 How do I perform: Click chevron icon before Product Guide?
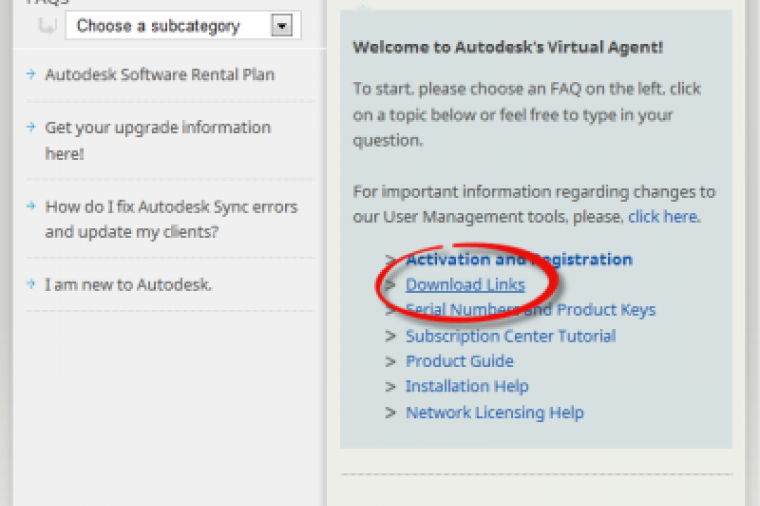pyautogui.click(x=391, y=362)
